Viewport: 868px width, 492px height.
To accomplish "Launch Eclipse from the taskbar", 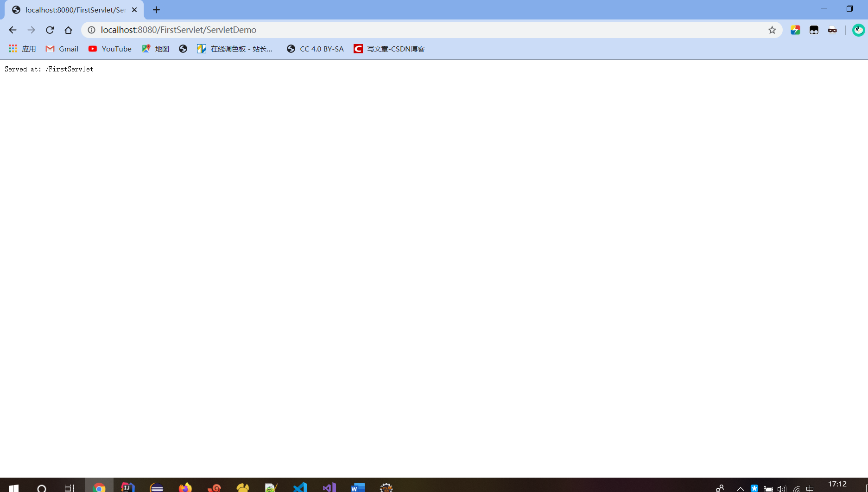I will click(x=157, y=487).
